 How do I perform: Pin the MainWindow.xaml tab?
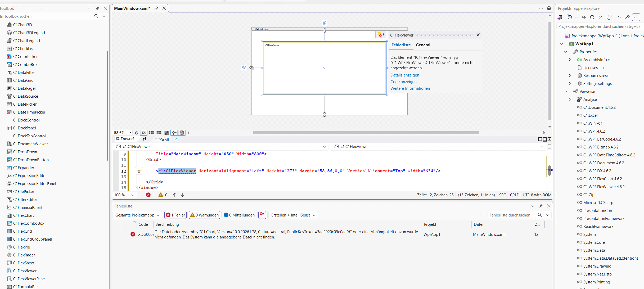click(156, 8)
